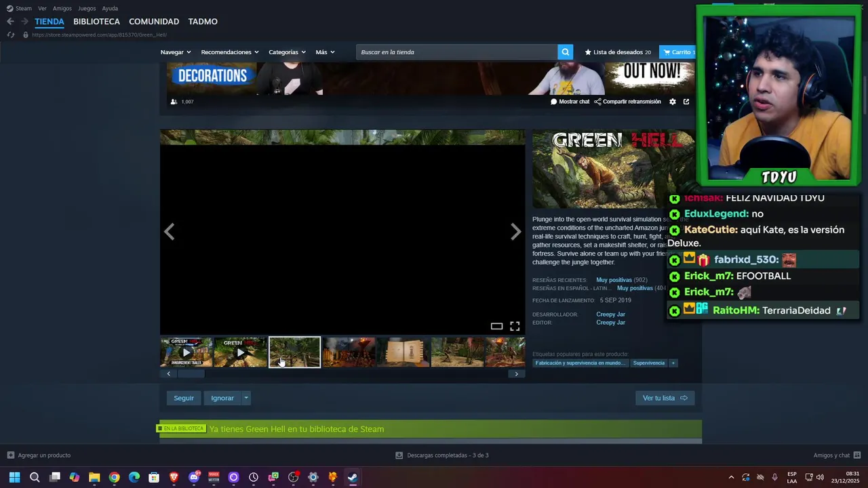Open the Juegos menu

87,8
